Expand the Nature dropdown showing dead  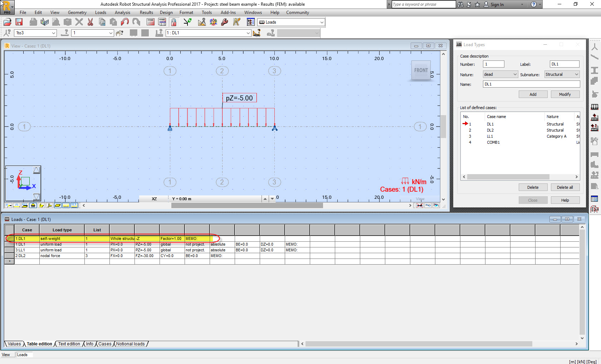(x=515, y=74)
